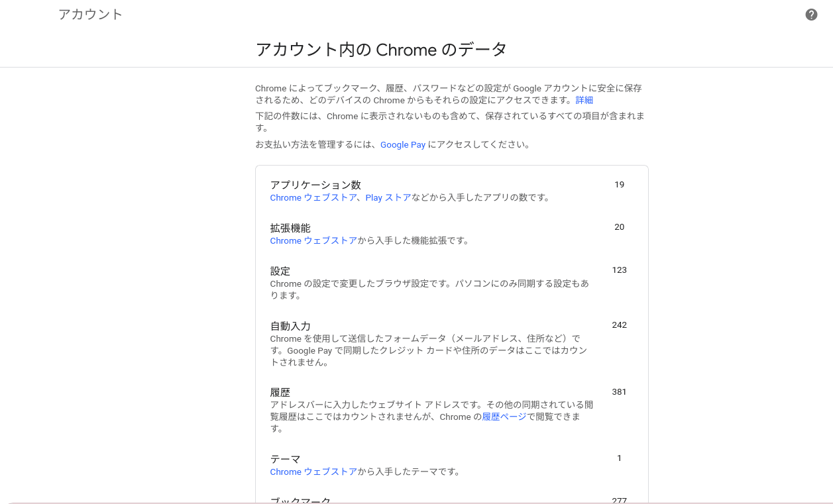
Task: Click the アカウント header to go back
Action: [90, 13]
